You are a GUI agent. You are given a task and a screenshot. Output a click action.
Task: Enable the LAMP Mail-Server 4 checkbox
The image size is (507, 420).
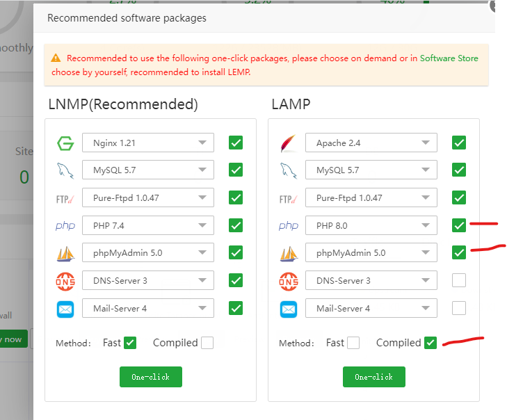458,308
